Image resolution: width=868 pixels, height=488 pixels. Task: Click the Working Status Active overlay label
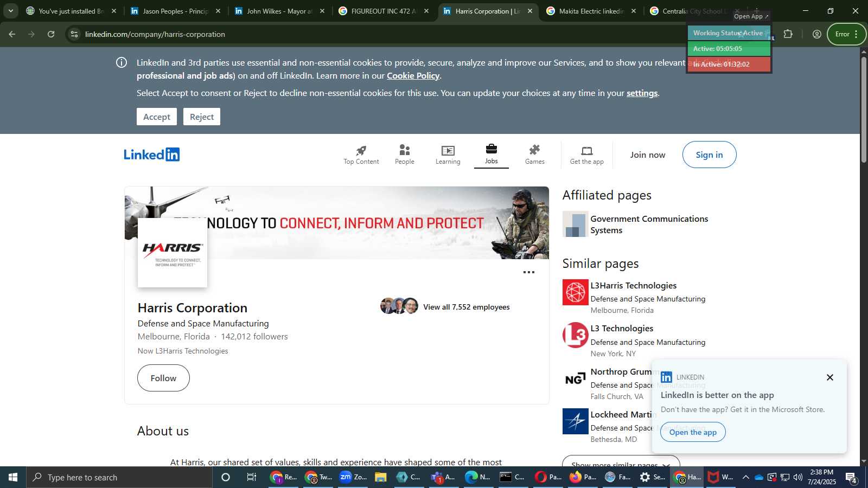pos(729,33)
